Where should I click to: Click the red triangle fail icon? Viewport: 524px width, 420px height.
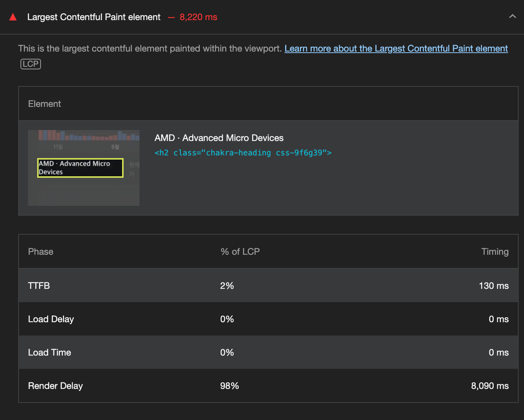point(13,17)
